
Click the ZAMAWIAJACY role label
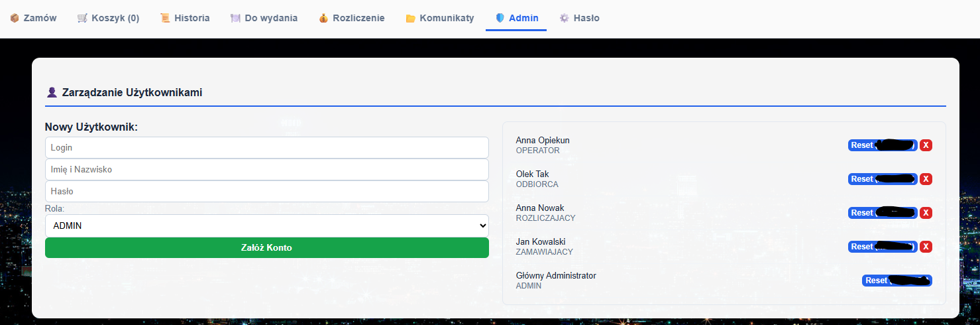pyautogui.click(x=544, y=252)
